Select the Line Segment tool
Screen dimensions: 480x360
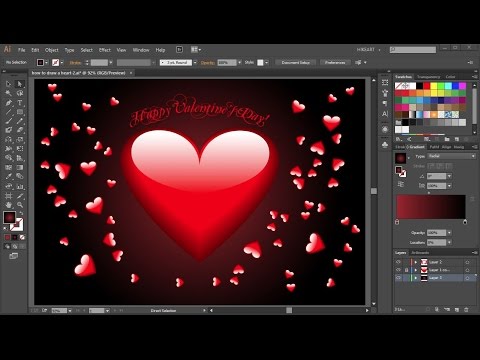(9, 112)
